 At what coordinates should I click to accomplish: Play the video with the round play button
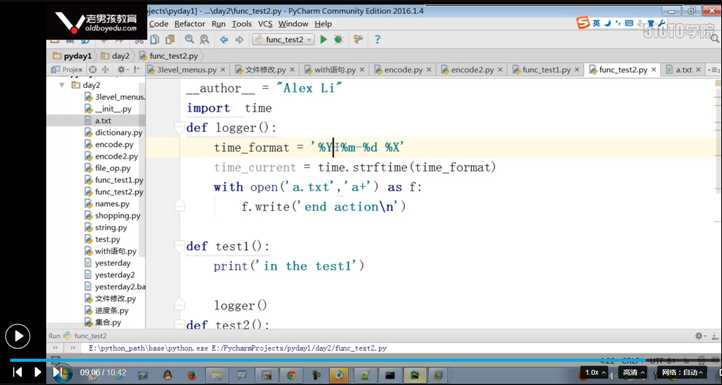coord(17,336)
